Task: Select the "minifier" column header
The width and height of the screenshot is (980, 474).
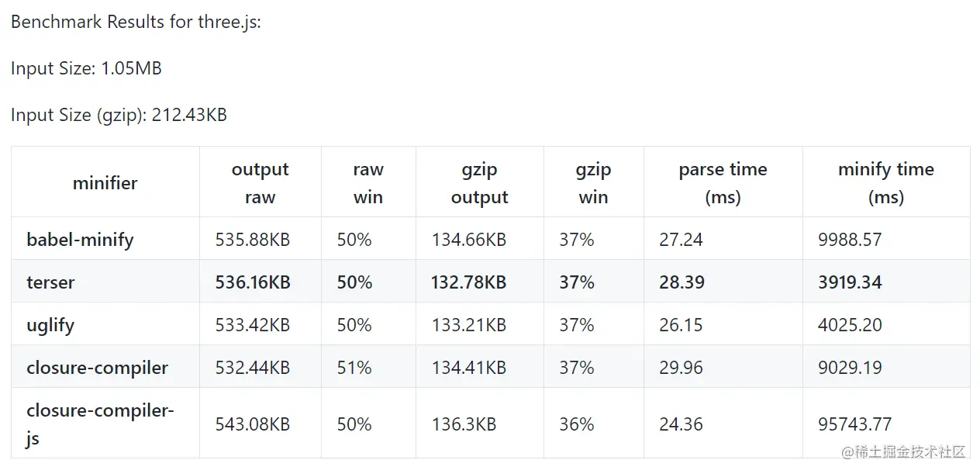Action: click(105, 183)
